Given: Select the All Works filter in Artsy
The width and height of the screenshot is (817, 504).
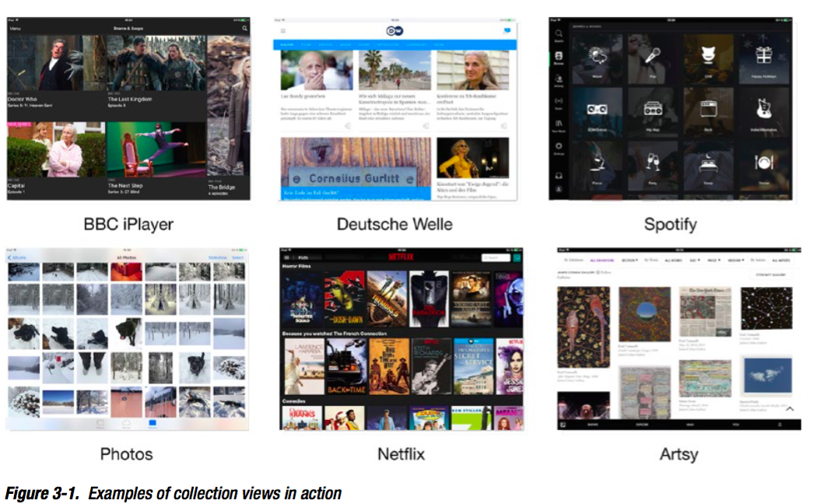Looking at the screenshot, I should (673, 260).
